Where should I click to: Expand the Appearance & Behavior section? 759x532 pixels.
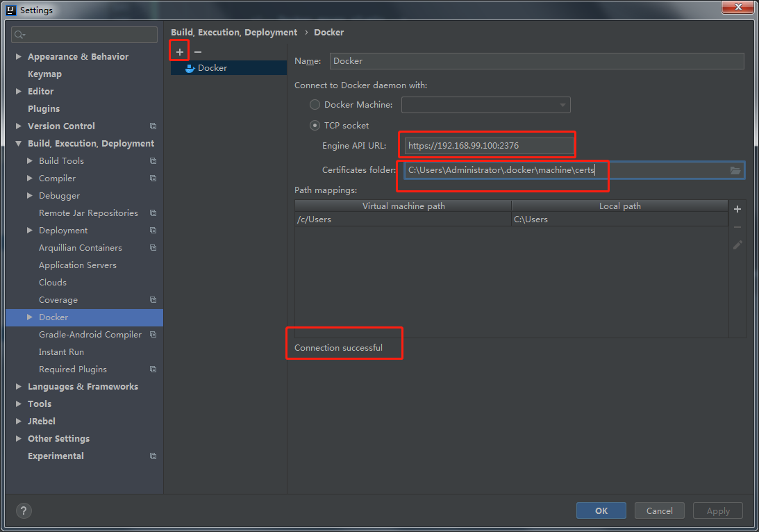click(x=17, y=56)
